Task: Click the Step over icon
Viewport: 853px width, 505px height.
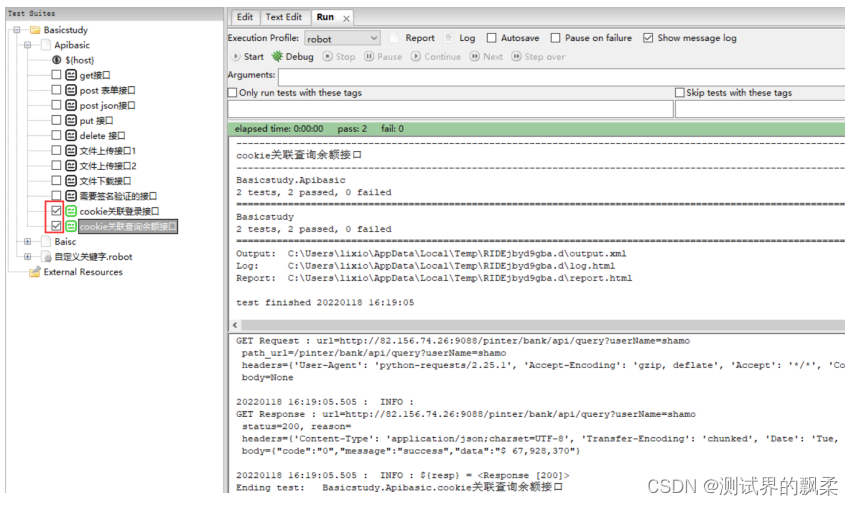Action: coord(516,56)
